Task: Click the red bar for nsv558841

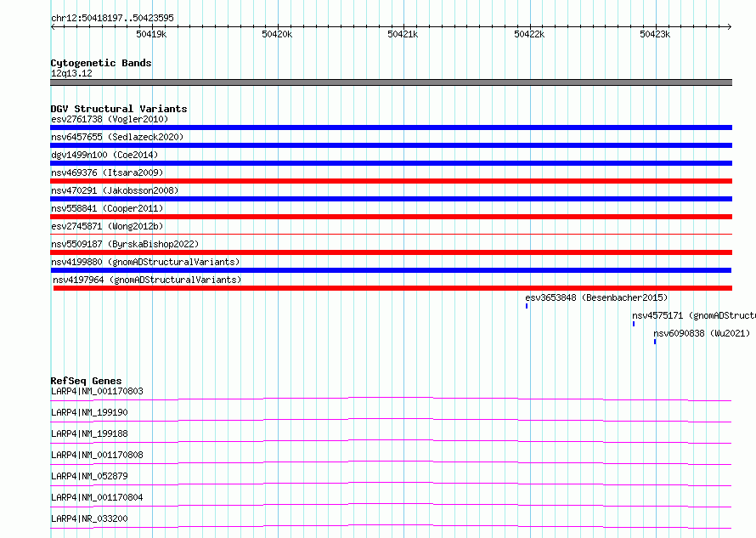Action: pos(391,217)
